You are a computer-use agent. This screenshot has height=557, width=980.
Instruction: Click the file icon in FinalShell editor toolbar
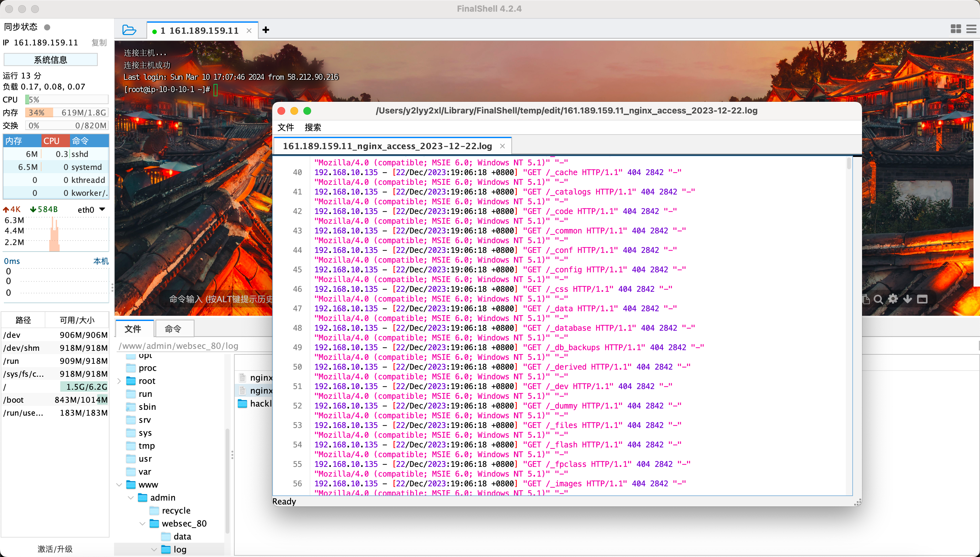(287, 127)
